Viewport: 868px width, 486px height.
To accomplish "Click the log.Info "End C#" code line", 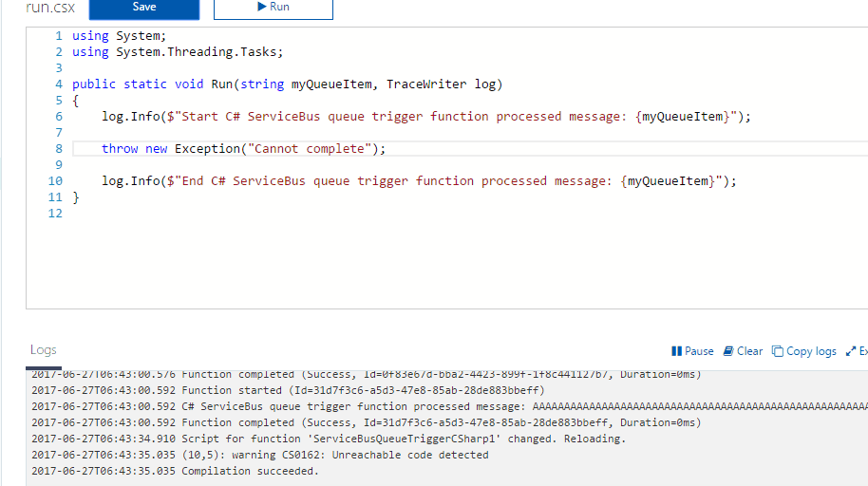I will [x=419, y=181].
